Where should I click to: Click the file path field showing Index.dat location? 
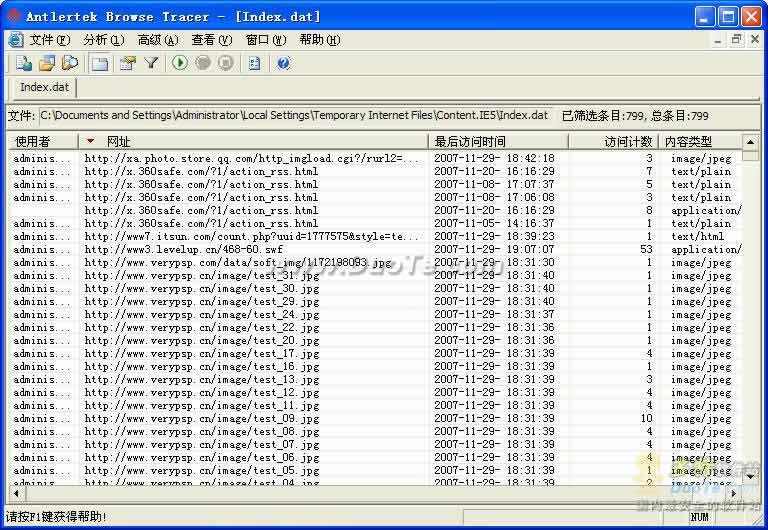(296, 116)
